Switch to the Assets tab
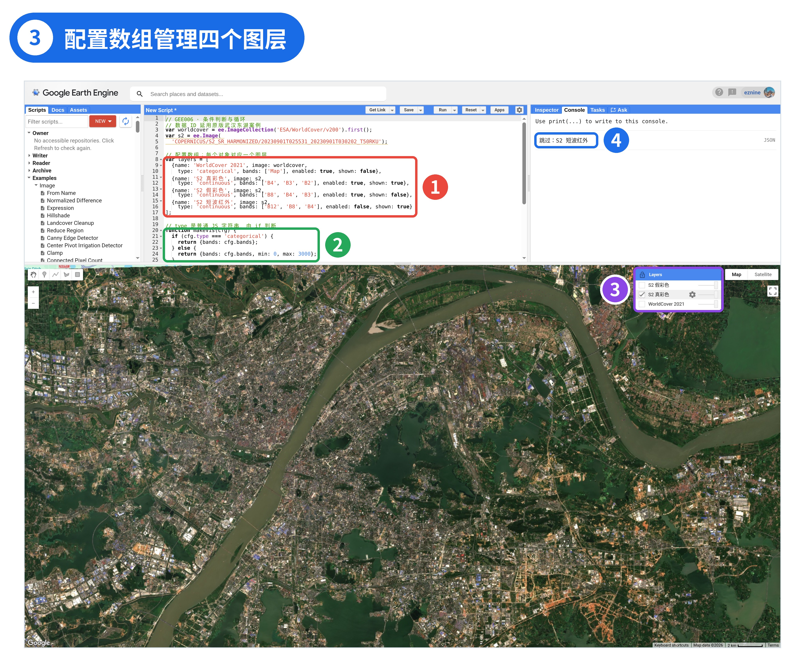The width and height of the screenshot is (805, 672). pyautogui.click(x=78, y=110)
